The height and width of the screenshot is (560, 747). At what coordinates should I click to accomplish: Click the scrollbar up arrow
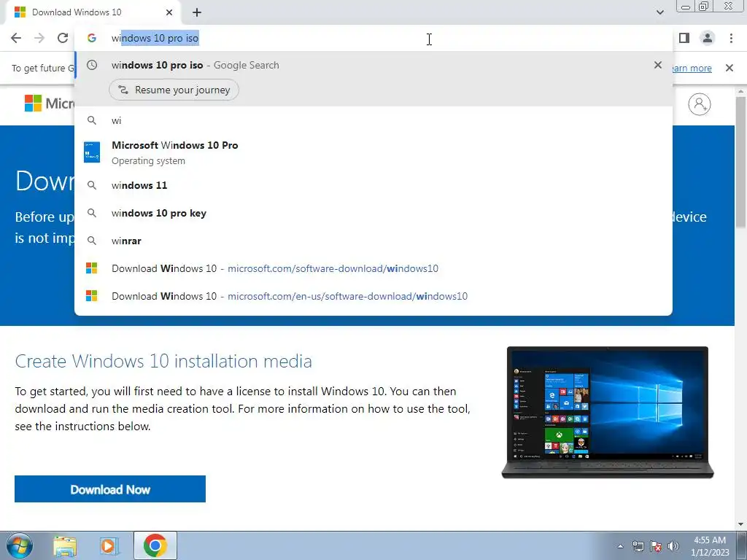[740, 91]
